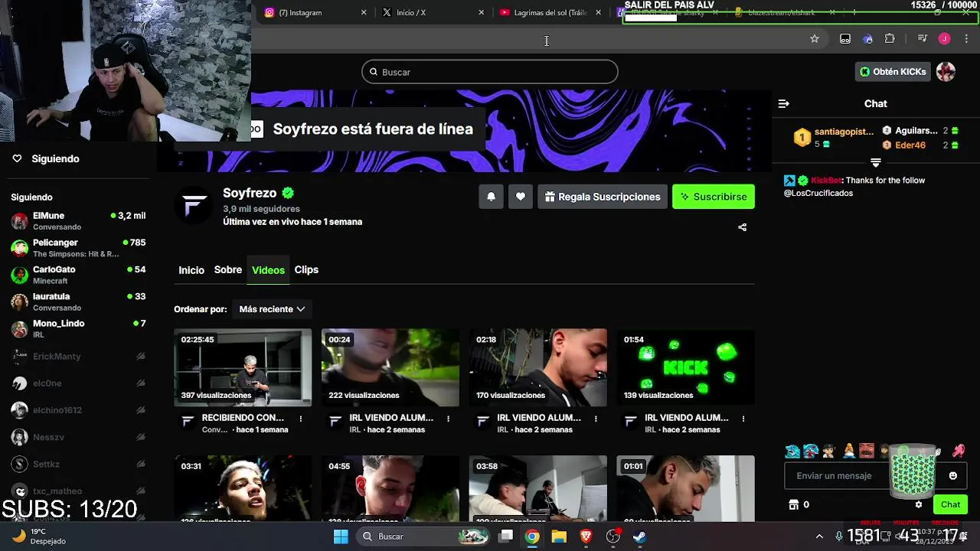Open options for RECIBIENDO CON video
This screenshot has width=980, height=551.
[301, 419]
